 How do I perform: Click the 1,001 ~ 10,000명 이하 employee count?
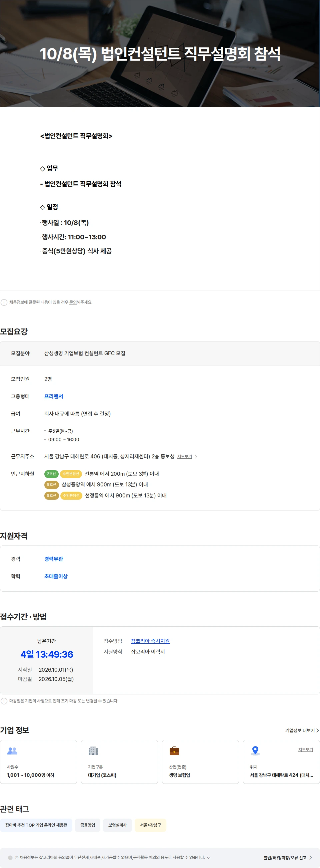[x=31, y=775]
